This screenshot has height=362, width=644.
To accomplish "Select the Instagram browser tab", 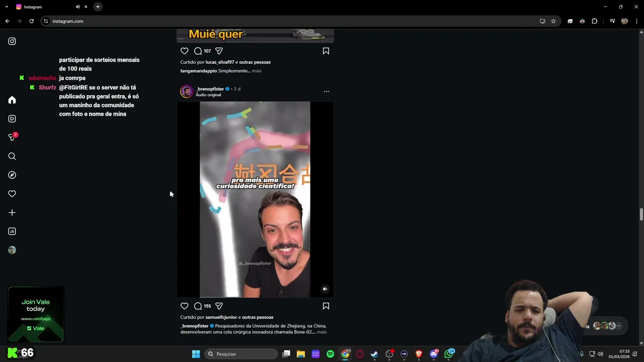I will (x=52, y=7).
